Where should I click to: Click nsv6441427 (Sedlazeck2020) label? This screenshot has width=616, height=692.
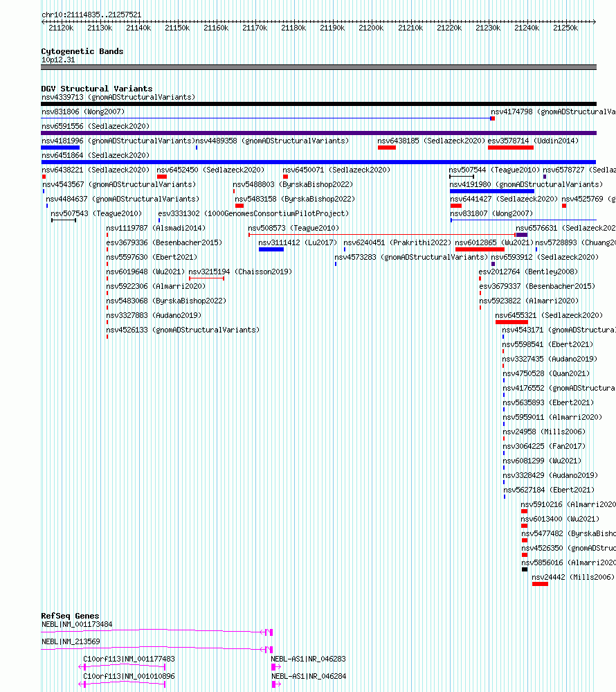pyautogui.click(x=504, y=199)
